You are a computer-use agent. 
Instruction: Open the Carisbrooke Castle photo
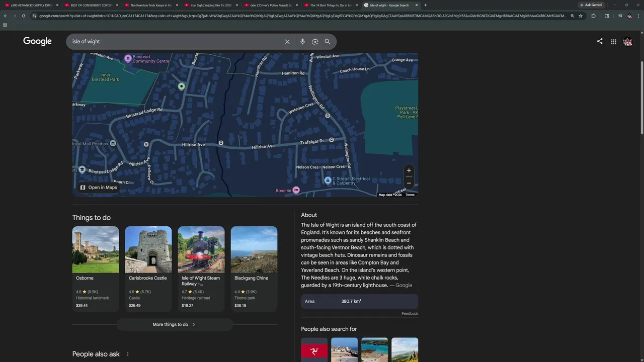pyautogui.click(x=148, y=249)
